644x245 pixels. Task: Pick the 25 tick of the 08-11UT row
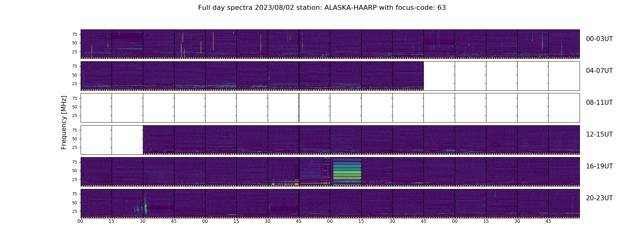click(x=75, y=115)
